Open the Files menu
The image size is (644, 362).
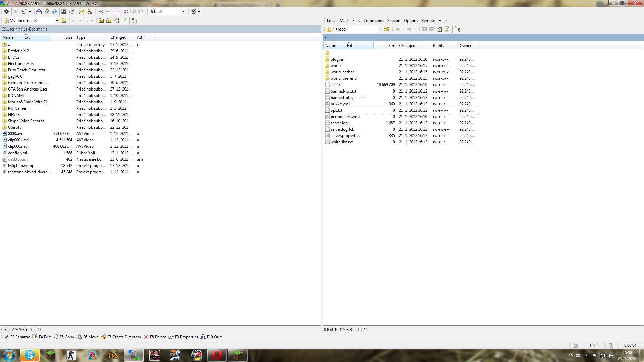pos(356,21)
